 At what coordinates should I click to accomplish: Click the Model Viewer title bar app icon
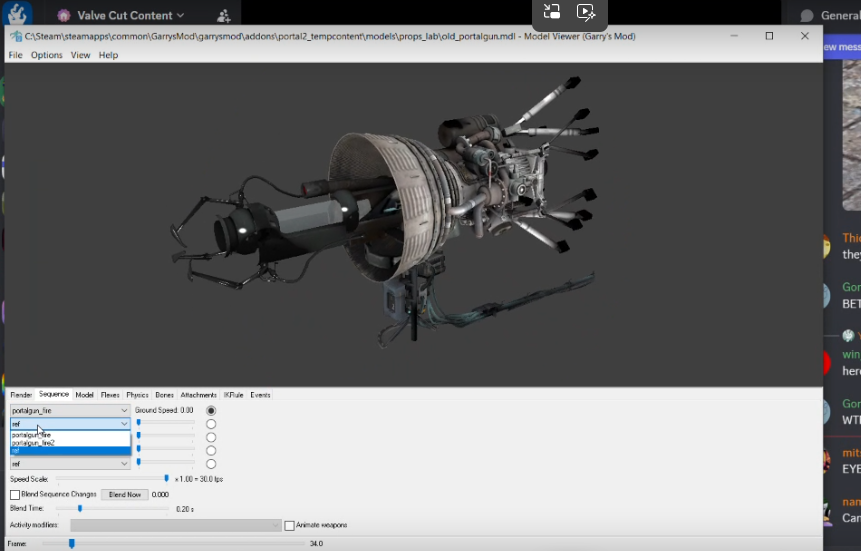tap(16, 36)
